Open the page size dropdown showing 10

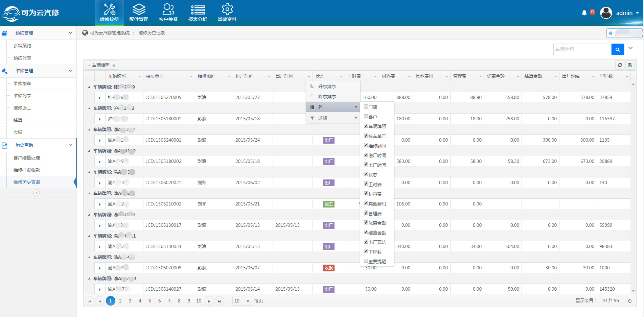[x=242, y=301]
